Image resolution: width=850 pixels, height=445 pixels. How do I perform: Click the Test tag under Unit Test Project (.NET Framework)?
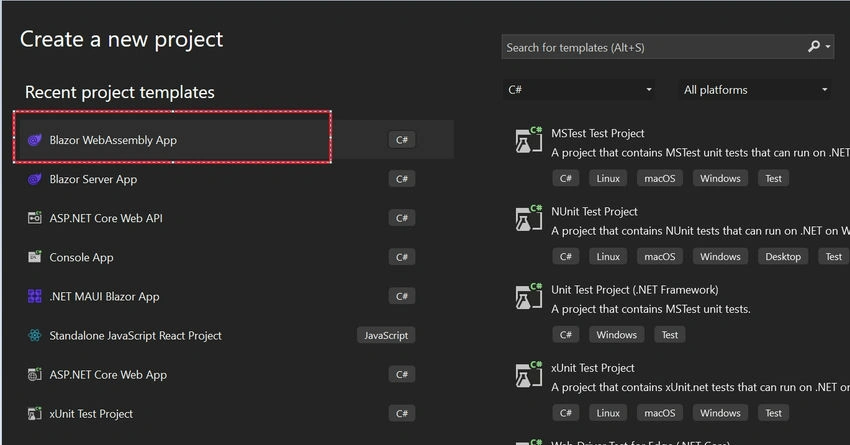point(670,335)
